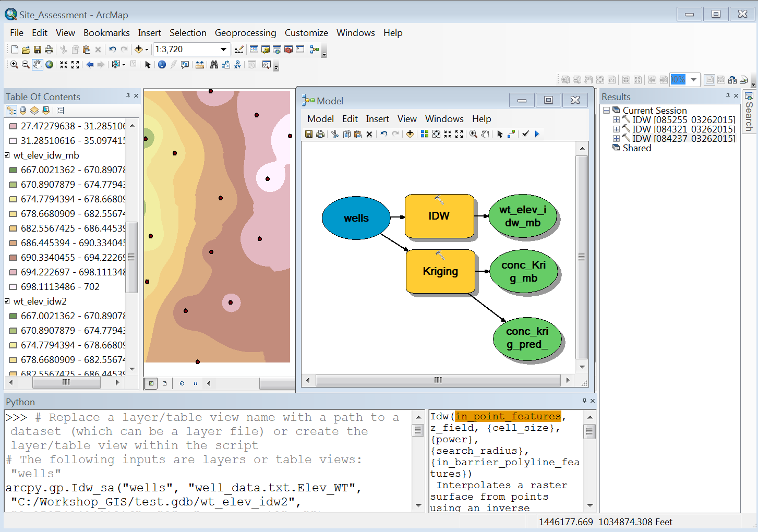
Task: Delete selected element in Model toolbar
Action: tap(369, 134)
